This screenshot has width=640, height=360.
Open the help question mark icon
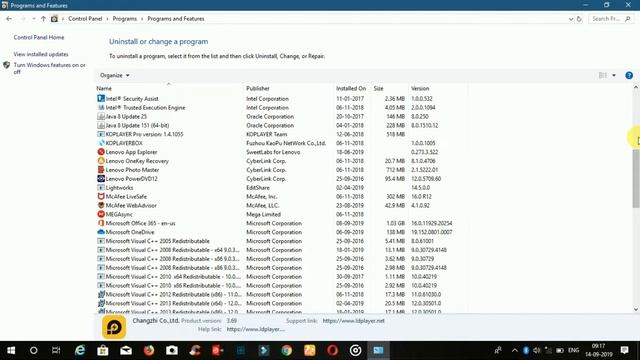point(629,75)
